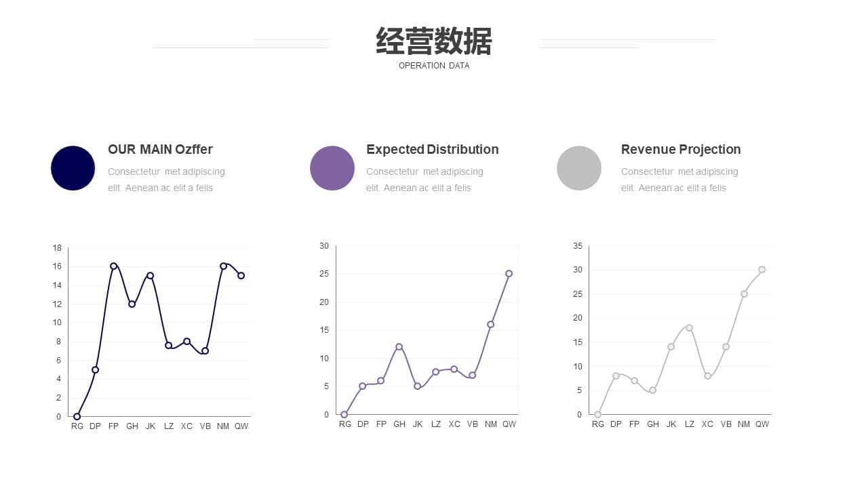This screenshot has height=488, width=868.
Task: Click the NM marker in gray chart
Action: click(x=744, y=294)
